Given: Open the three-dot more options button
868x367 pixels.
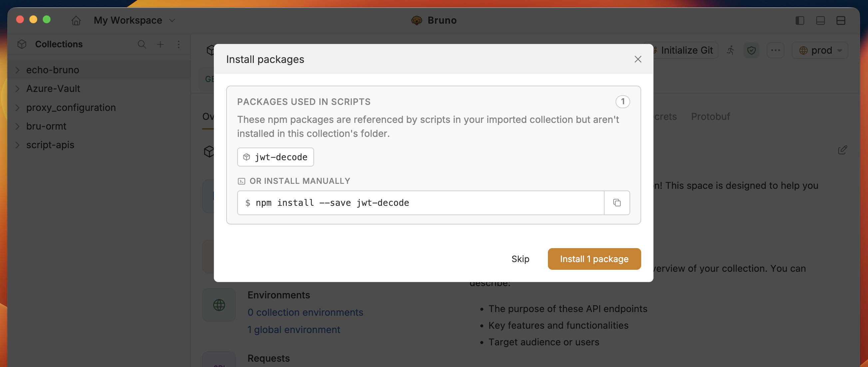Looking at the screenshot, I should [775, 50].
